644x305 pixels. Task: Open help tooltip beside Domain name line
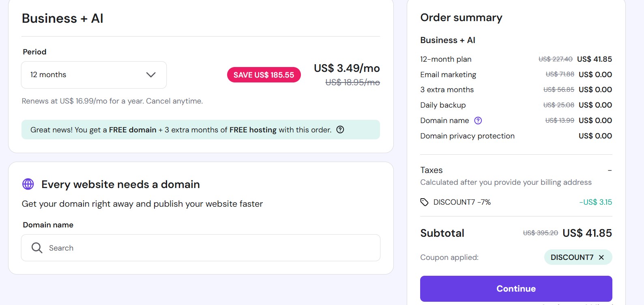pos(478,121)
